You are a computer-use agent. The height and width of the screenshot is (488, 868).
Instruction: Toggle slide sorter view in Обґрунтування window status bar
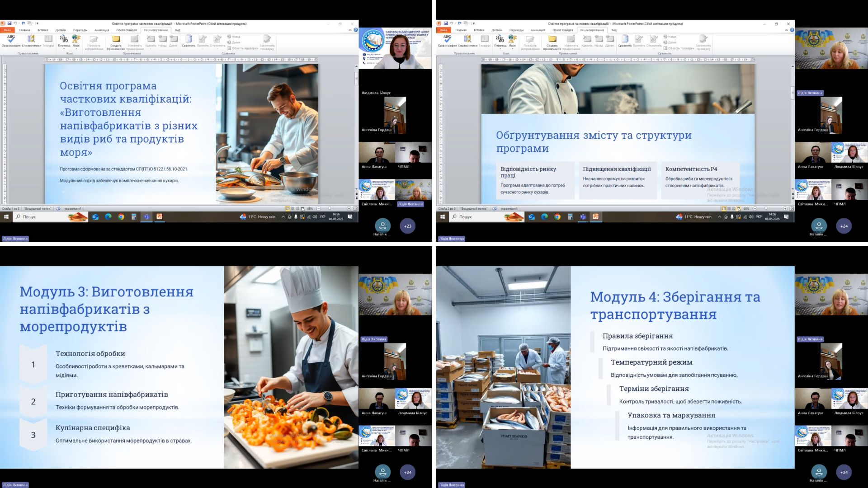[729, 209]
